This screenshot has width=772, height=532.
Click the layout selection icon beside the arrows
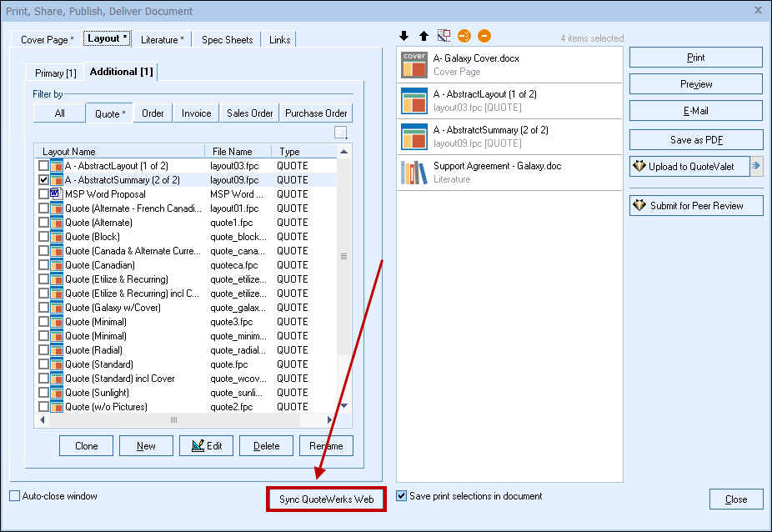coord(444,36)
